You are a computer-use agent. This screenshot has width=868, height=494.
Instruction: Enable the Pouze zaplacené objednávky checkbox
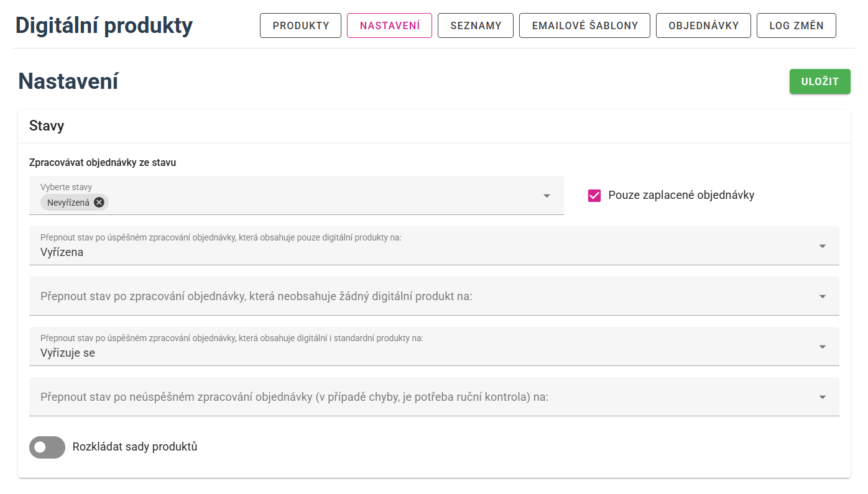point(594,196)
